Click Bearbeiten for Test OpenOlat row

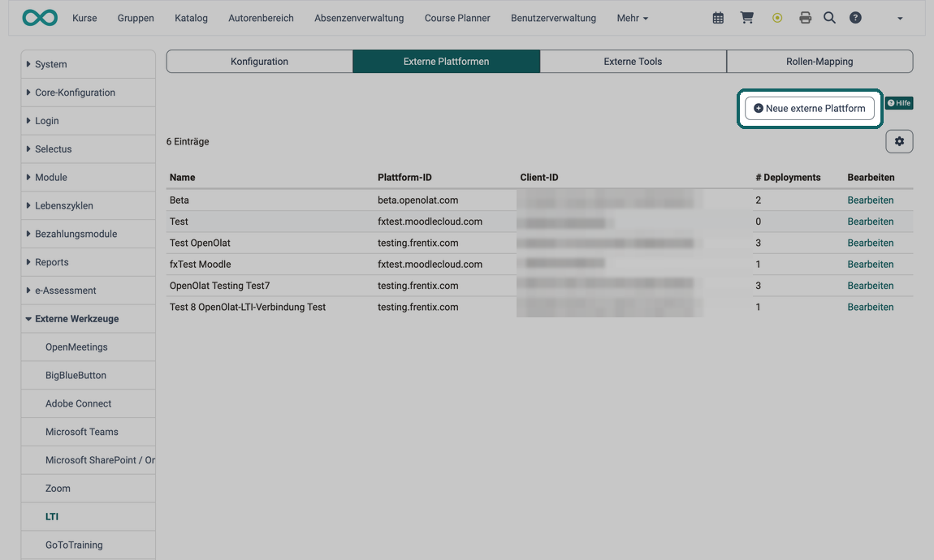(871, 243)
